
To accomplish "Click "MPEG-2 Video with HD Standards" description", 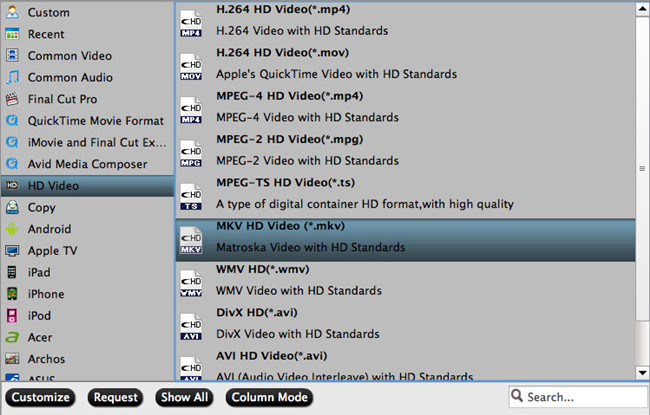I will click(308, 161).
